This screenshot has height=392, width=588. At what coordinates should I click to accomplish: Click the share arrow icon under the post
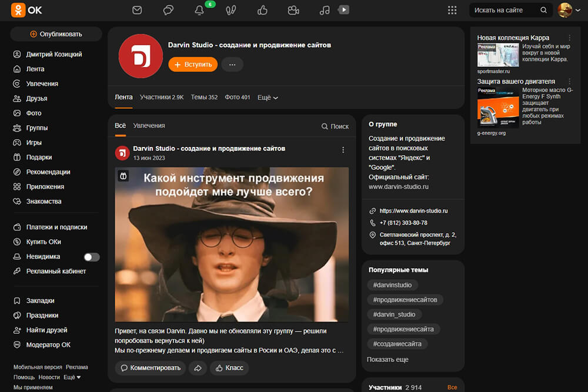(x=198, y=368)
